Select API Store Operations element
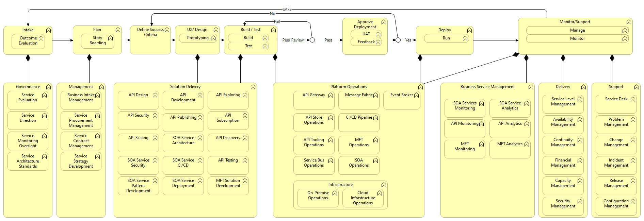 click(314, 123)
